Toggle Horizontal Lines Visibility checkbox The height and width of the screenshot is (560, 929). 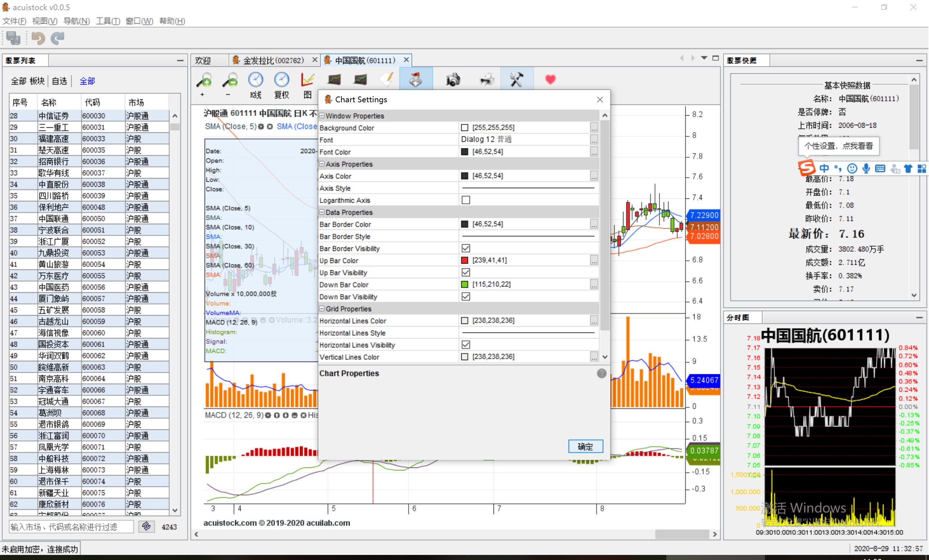(466, 345)
